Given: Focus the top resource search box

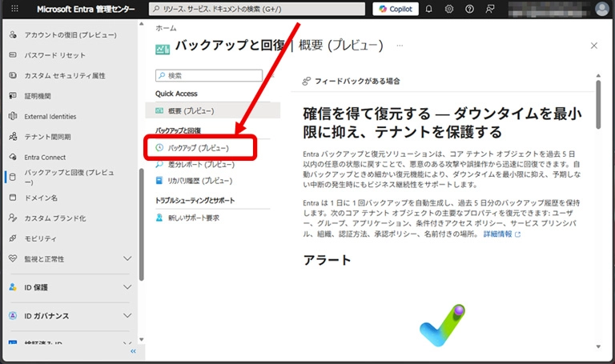Looking at the screenshot, I should [x=257, y=9].
